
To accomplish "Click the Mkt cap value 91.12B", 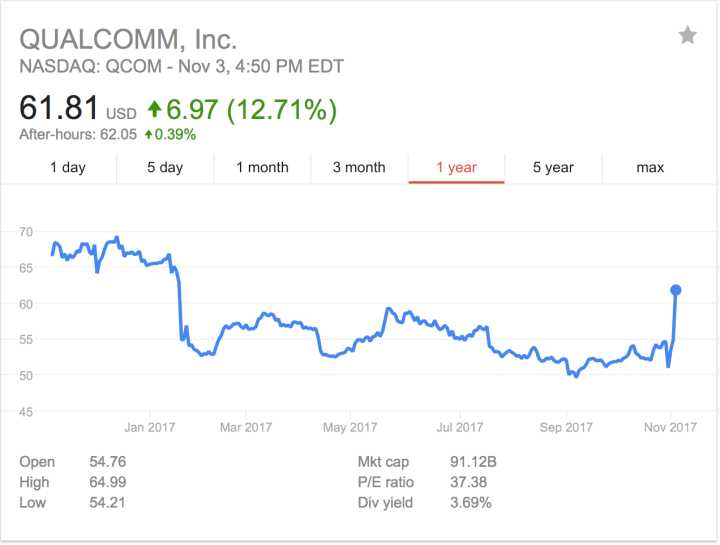I will pyautogui.click(x=473, y=461).
